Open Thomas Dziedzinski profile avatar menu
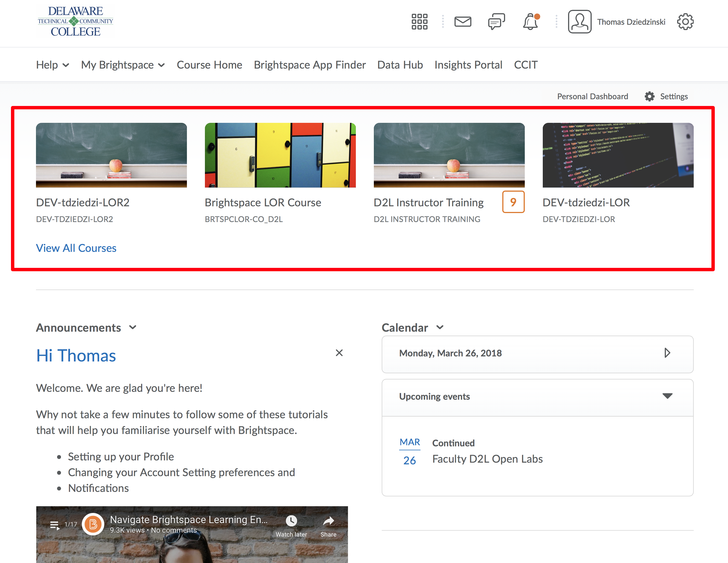The width and height of the screenshot is (728, 563). 580,22
